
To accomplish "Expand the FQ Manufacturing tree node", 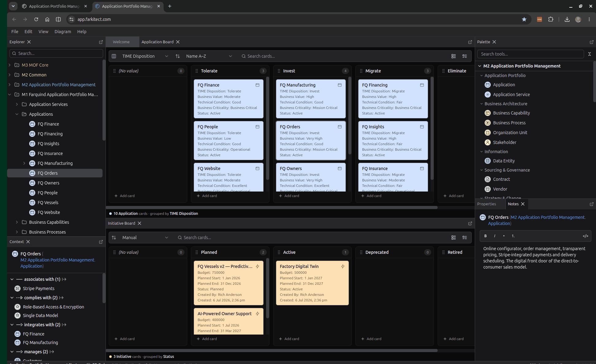I will pos(24,163).
